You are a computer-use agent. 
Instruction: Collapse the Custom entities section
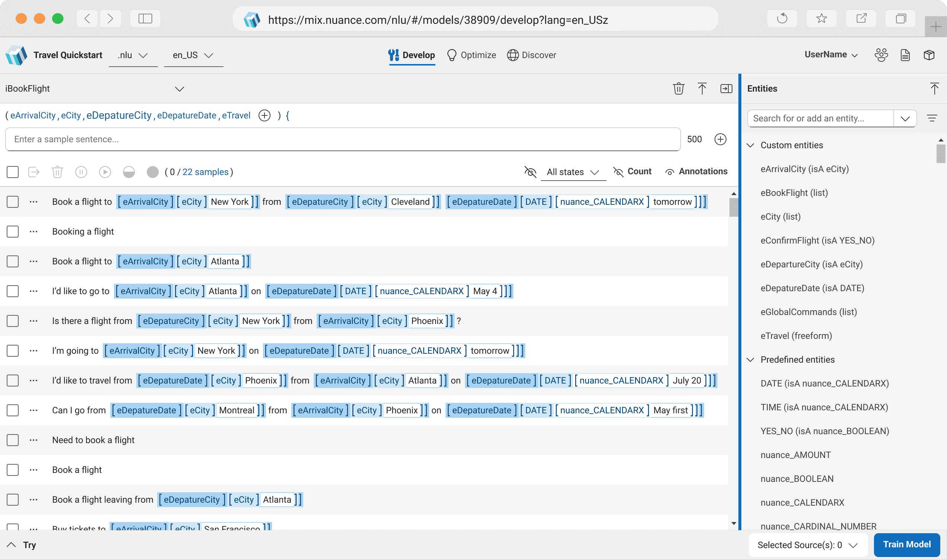(x=751, y=145)
